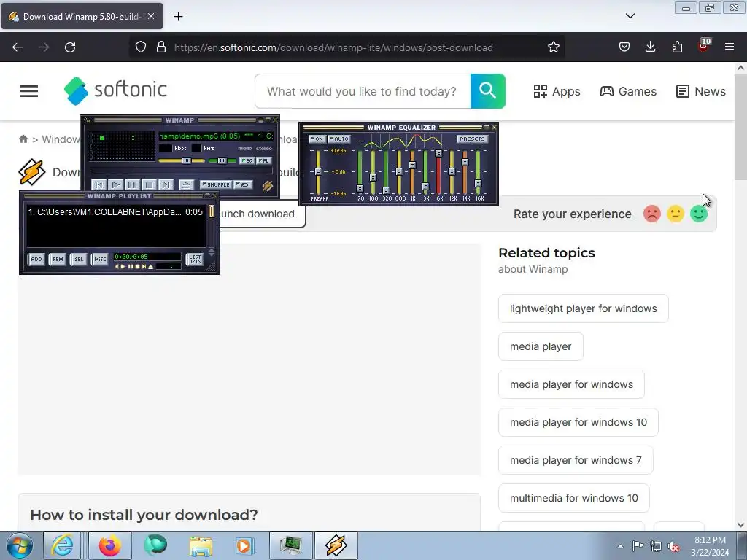Rate experience with yellow neutral face
Image resolution: width=747 pixels, height=560 pixels.
point(676,214)
